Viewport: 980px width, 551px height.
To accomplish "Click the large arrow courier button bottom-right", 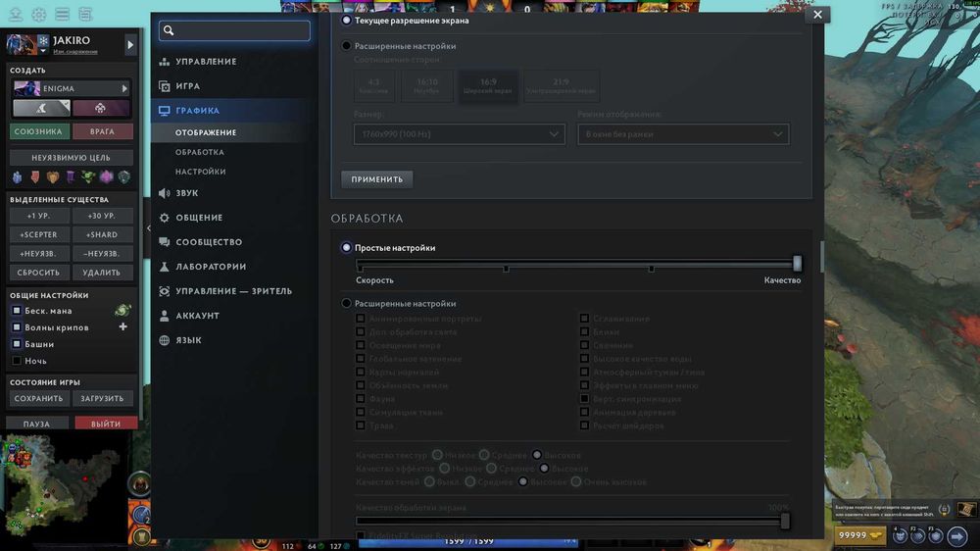I will point(956,536).
